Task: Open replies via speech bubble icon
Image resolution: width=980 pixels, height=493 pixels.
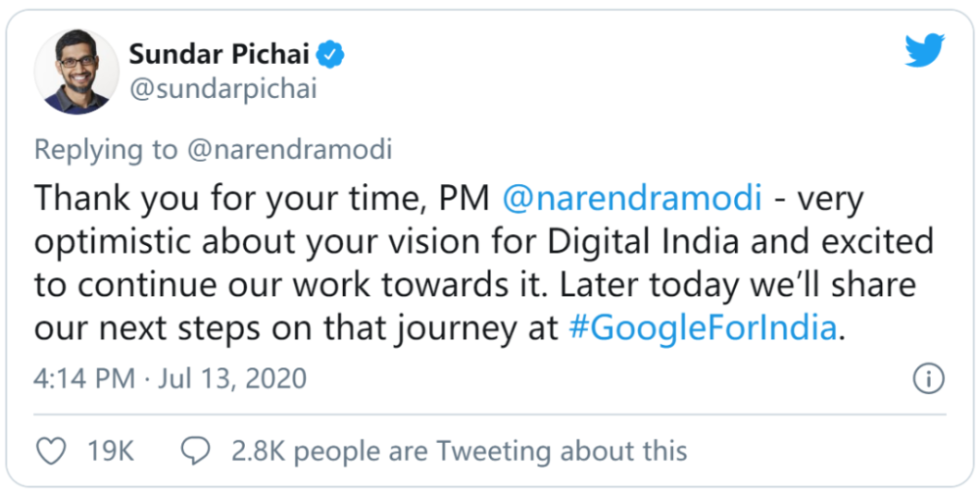Action: click(x=196, y=451)
